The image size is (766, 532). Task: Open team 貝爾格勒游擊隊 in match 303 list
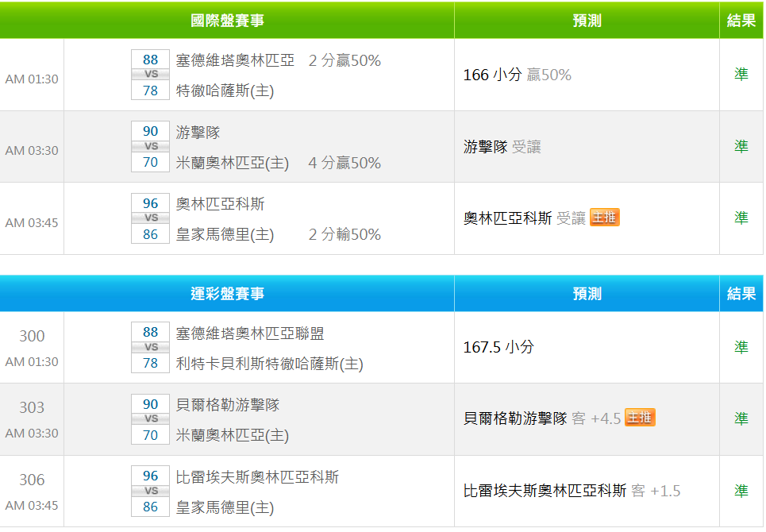(x=228, y=405)
